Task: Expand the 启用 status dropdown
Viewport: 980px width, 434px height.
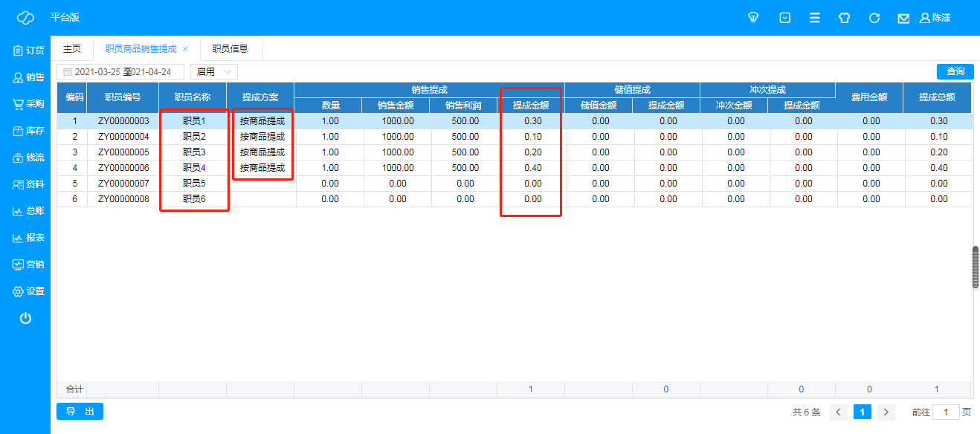Action: pos(214,72)
